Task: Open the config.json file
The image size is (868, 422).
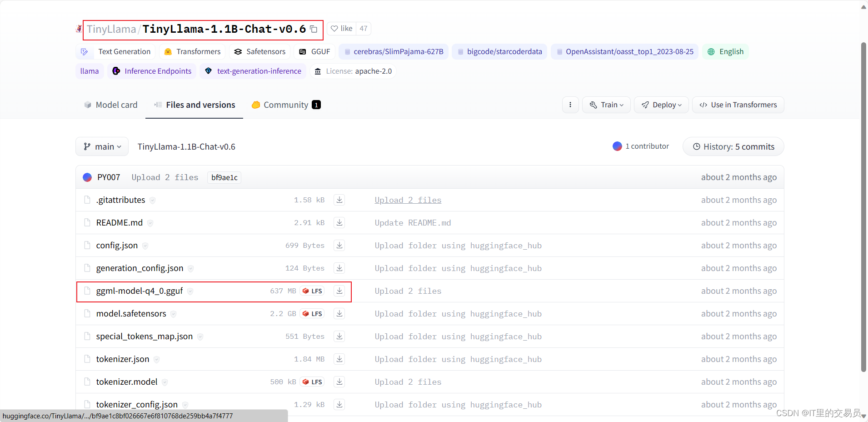Action: (117, 246)
